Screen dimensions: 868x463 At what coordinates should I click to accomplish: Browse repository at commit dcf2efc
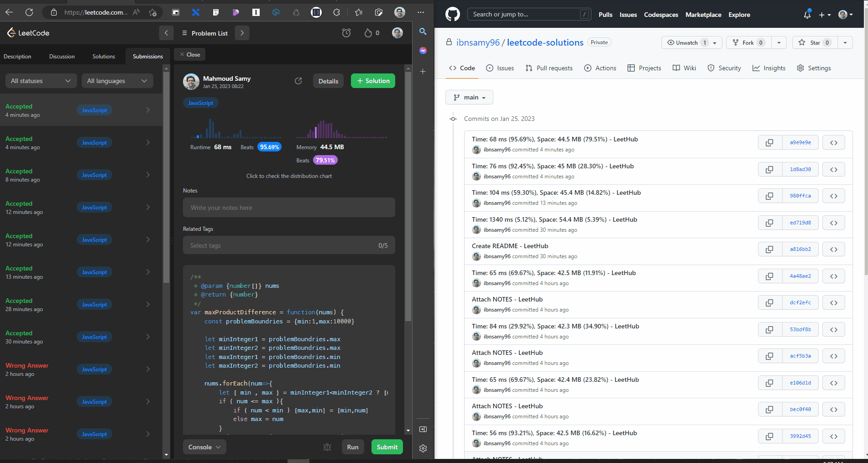[834, 302]
